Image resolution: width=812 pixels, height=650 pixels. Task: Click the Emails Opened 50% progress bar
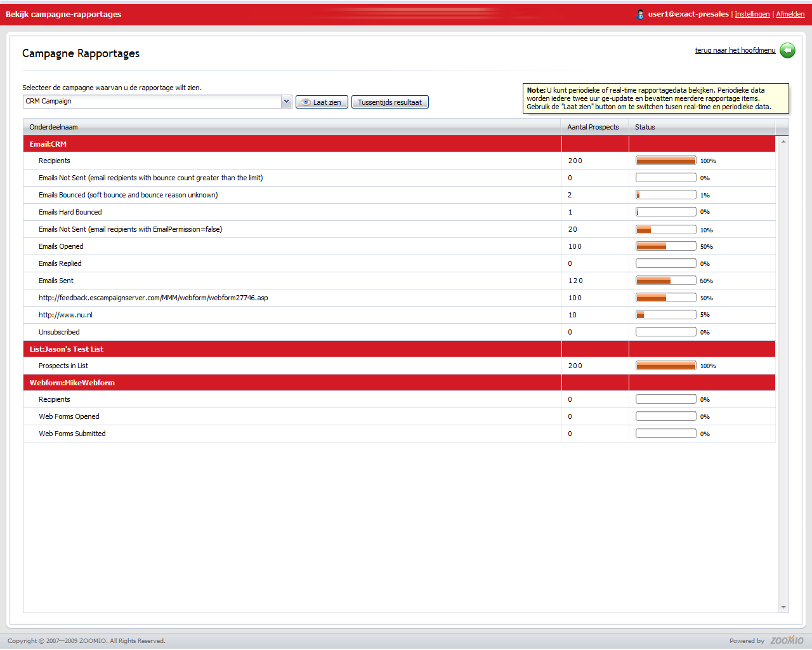[x=666, y=246]
